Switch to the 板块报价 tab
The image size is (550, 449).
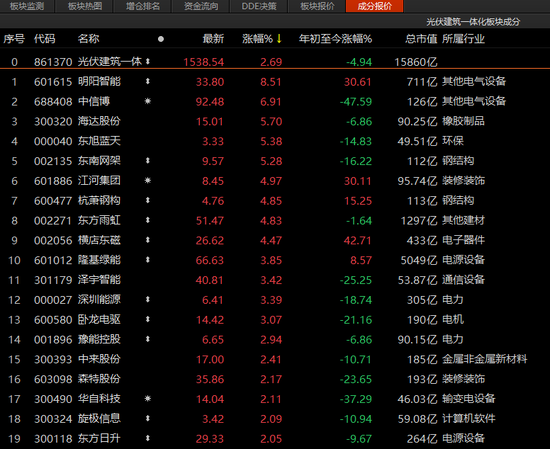point(317,6)
